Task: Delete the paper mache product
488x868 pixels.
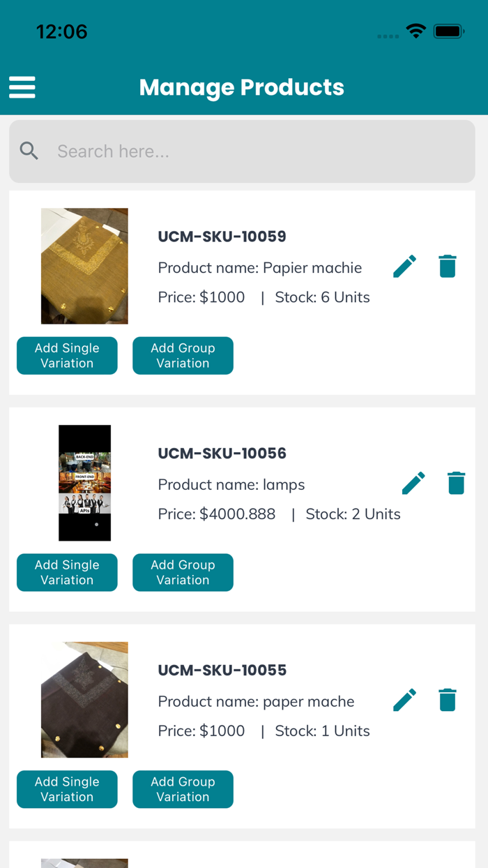Action: [447, 699]
